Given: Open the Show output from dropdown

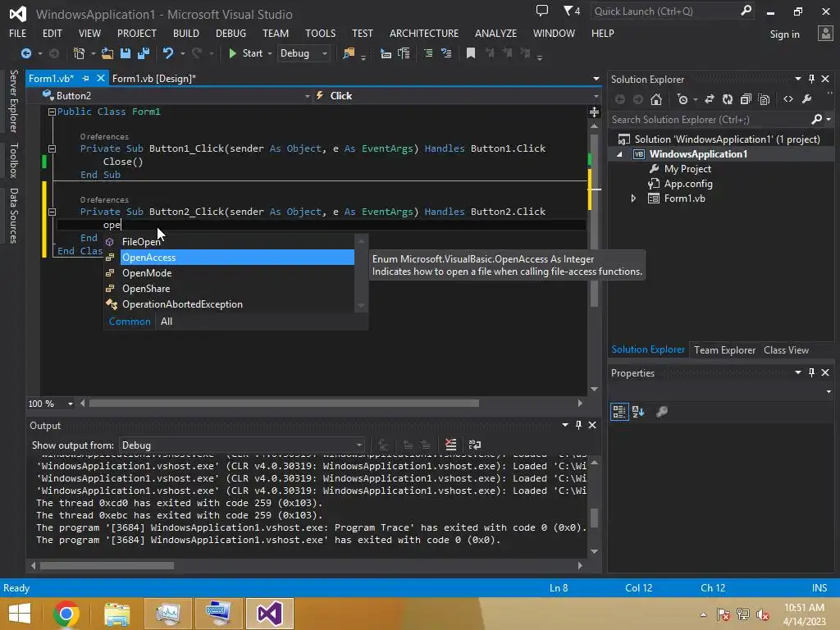Looking at the screenshot, I should pyautogui.click(x=242, y=445).
